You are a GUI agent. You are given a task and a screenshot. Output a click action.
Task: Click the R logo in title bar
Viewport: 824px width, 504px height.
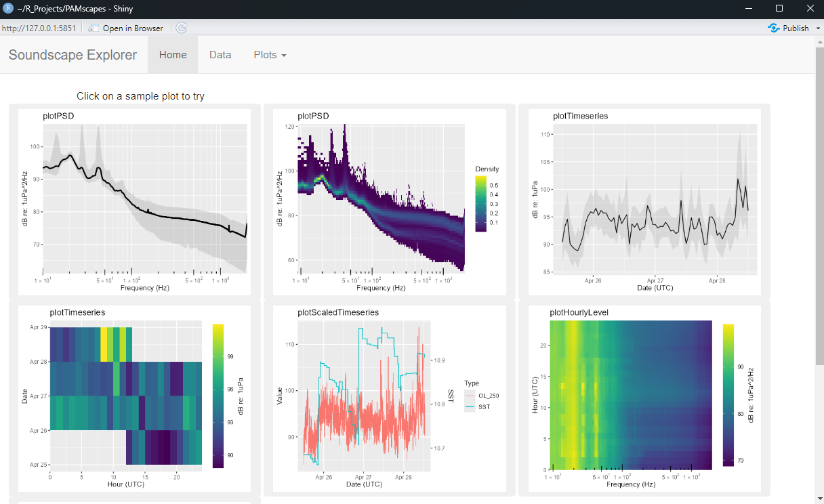coord(8,8)
